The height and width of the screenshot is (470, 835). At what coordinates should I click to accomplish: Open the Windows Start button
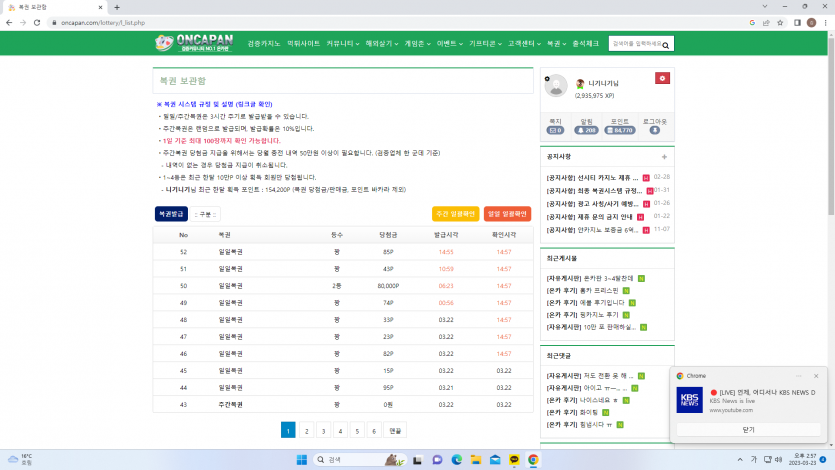302,460
